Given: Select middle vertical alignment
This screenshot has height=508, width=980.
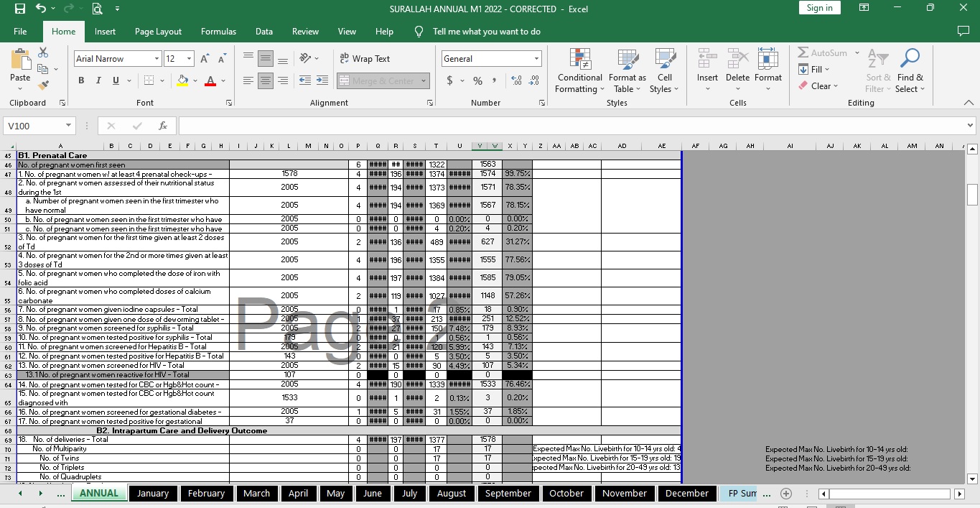Looking at the screenshot, I should (x=266, y=58).
